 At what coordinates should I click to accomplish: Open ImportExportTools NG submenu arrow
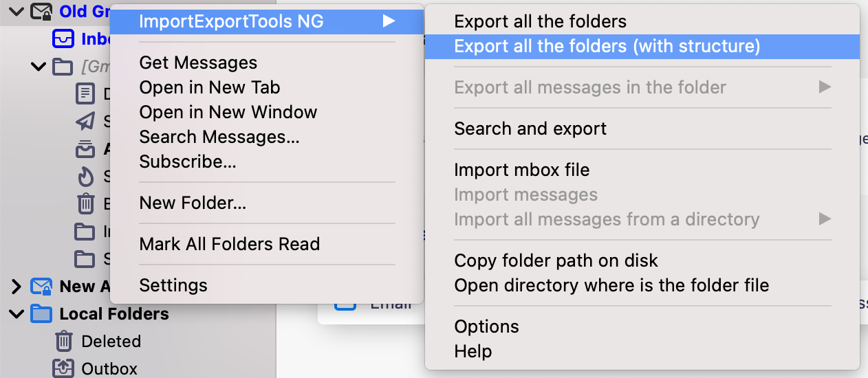tap(389, 21)
